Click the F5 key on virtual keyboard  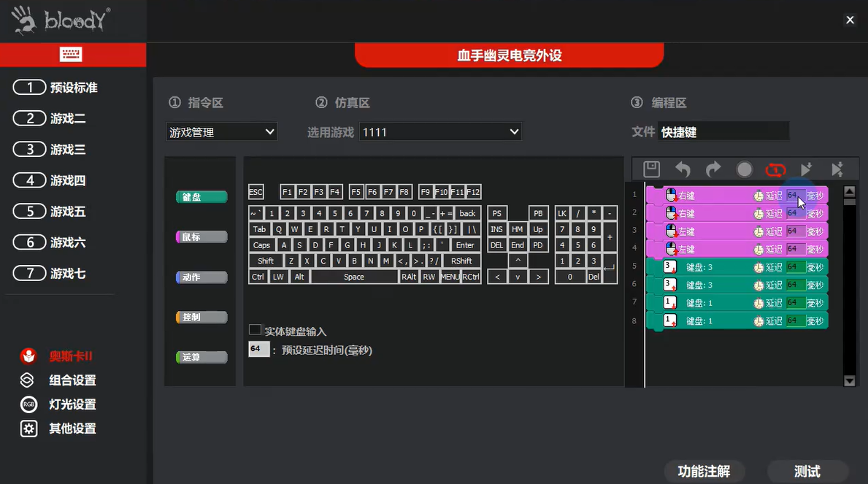(x=356, y=192)
